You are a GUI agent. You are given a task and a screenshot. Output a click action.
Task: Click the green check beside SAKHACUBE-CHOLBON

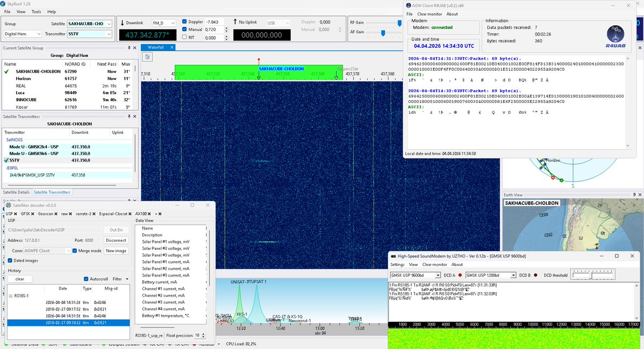click(x=6, y=71)
